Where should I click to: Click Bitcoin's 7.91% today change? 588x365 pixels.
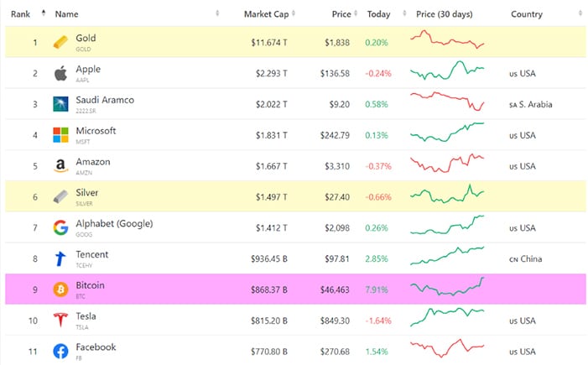pyautogui.click(x=377, y=289)
